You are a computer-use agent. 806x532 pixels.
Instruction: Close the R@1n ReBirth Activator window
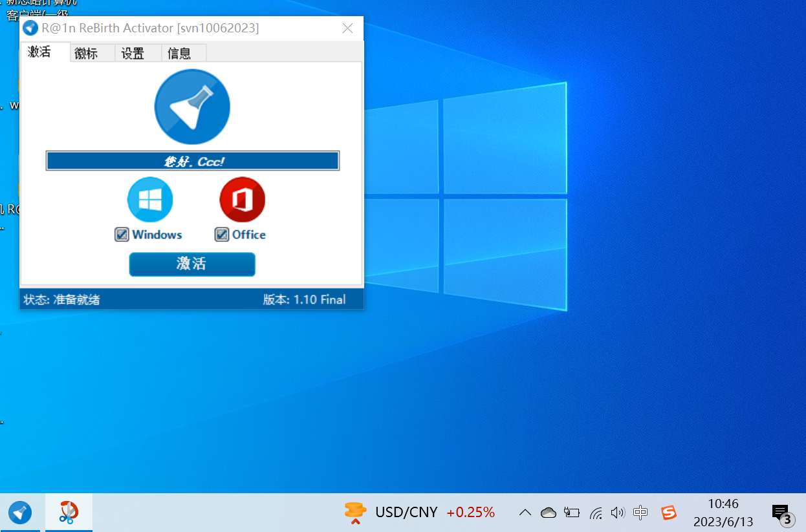pyautogui.click(x=347, y=28)
